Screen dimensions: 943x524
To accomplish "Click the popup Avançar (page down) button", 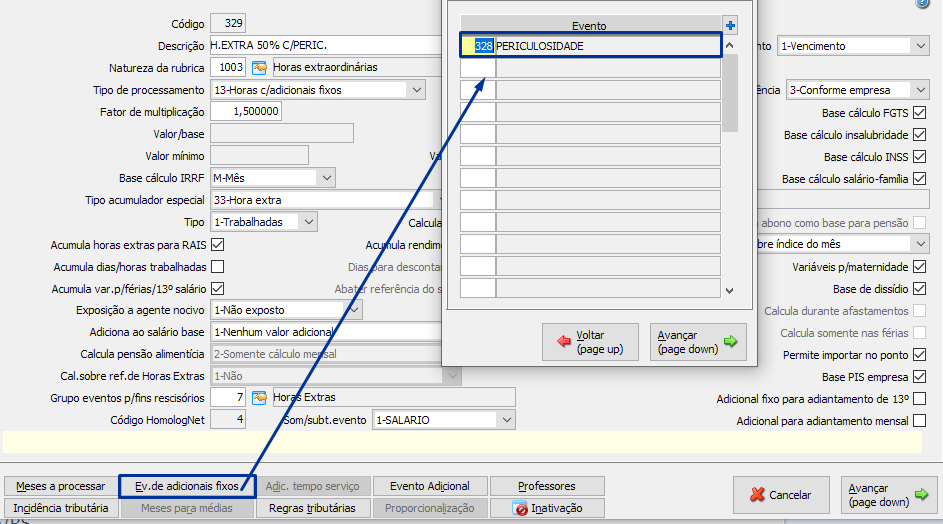I will tap(698, 342).
